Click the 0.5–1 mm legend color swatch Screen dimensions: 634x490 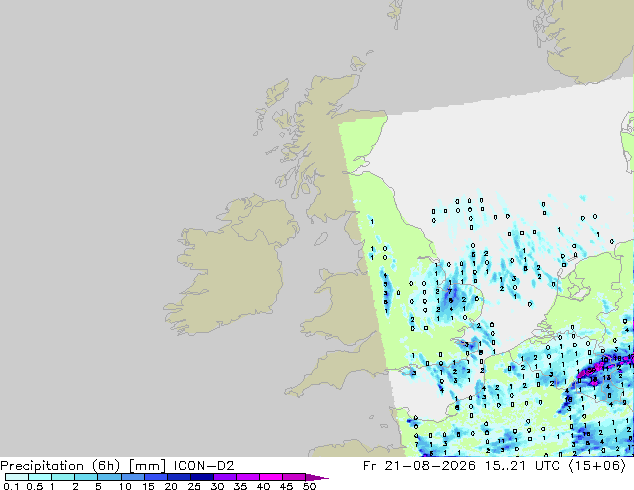(x=40, y=477)
